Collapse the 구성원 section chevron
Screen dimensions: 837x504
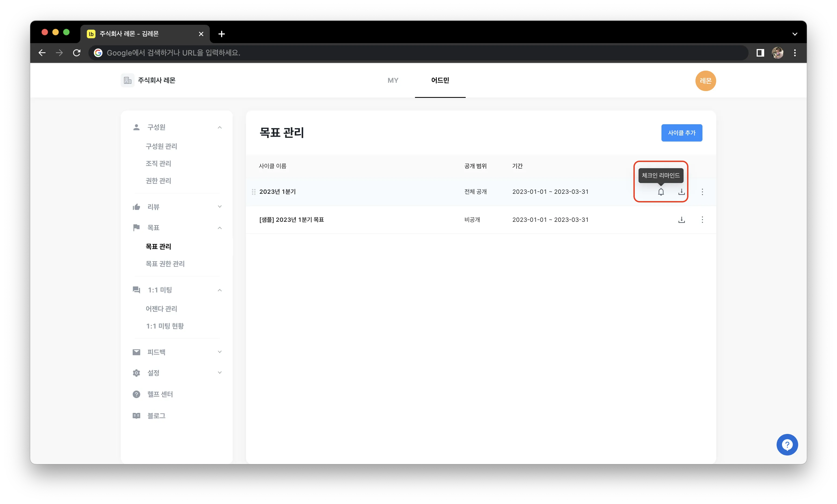pos(219,127)
